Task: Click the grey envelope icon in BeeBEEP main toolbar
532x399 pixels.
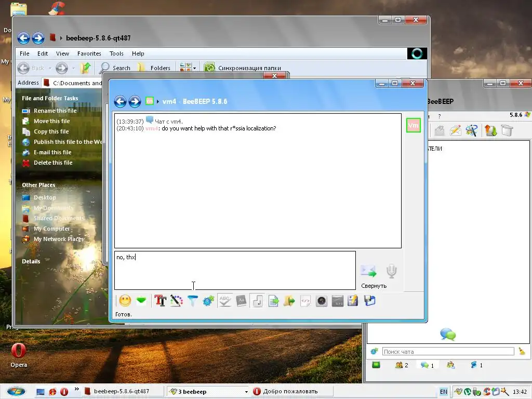Action: [x=440, y=130]
